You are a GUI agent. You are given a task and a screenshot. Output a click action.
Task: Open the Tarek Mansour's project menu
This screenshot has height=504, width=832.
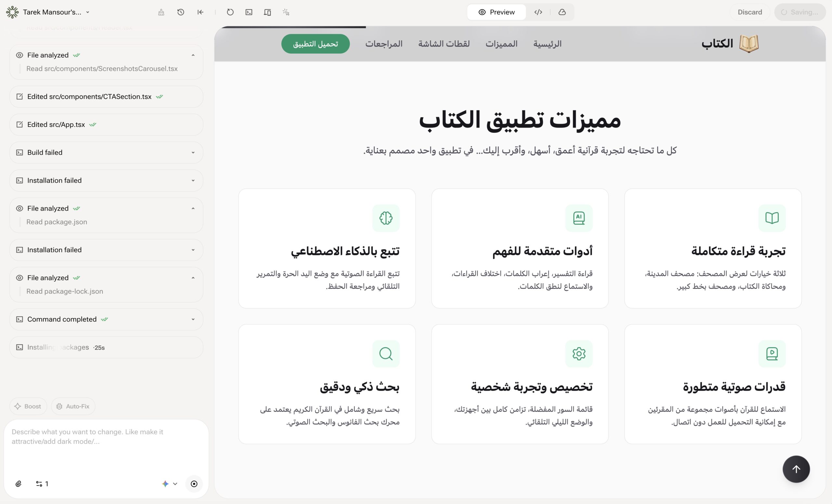[x=87, y=12]
